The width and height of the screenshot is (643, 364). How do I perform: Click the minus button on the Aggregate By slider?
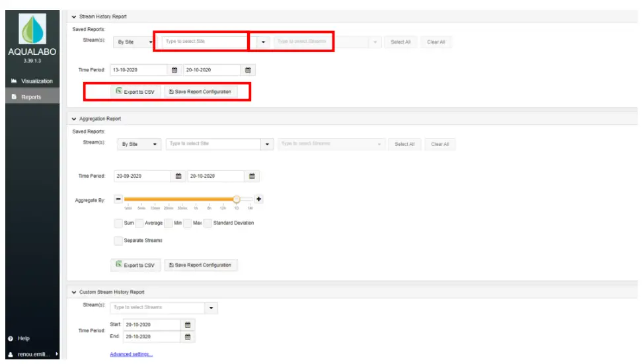tap(118, 200)
